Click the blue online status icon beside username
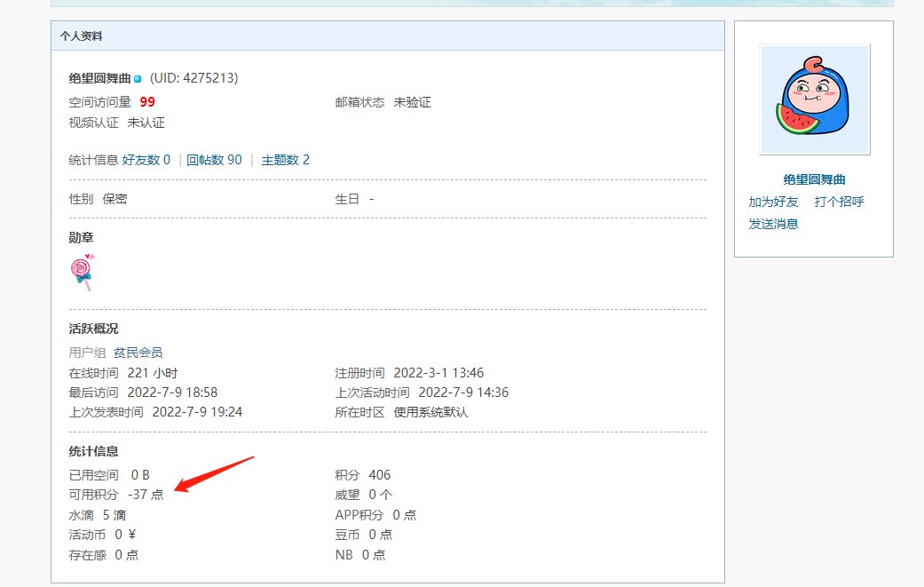 (x=138, y=79)
